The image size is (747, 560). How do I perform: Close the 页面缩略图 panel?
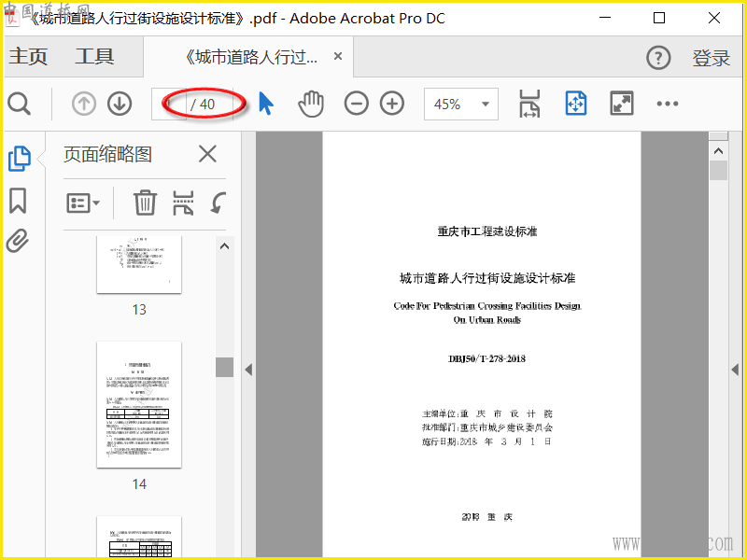click(207, 154)
